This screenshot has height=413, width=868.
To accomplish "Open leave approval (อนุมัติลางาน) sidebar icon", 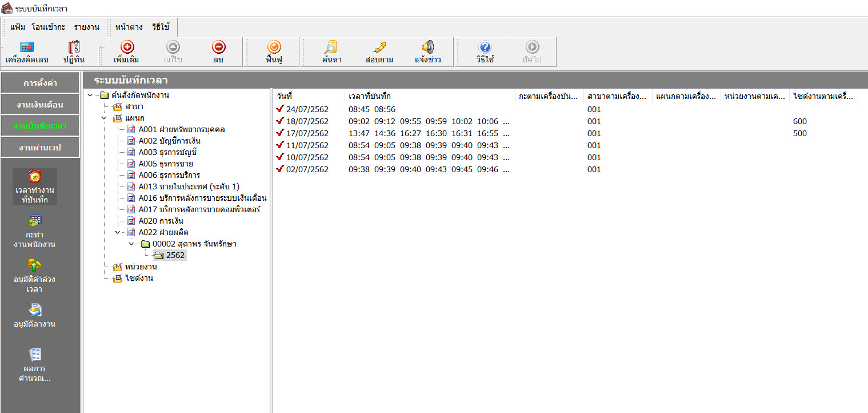I will coord(35,316).
